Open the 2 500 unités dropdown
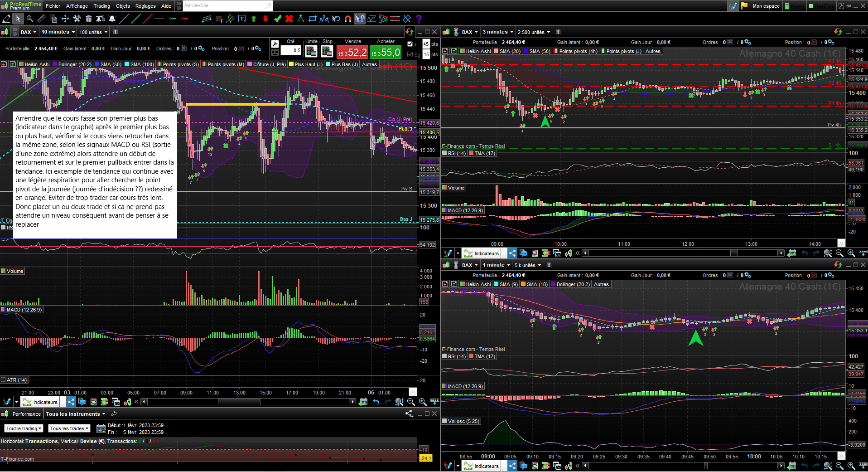Viewport: 868px width, 472px height. 534,32
